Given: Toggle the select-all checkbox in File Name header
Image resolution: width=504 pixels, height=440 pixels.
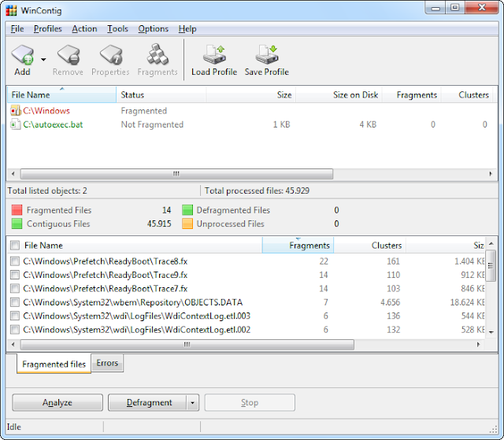Looking at the screenshot, I should tap(15, 246).
